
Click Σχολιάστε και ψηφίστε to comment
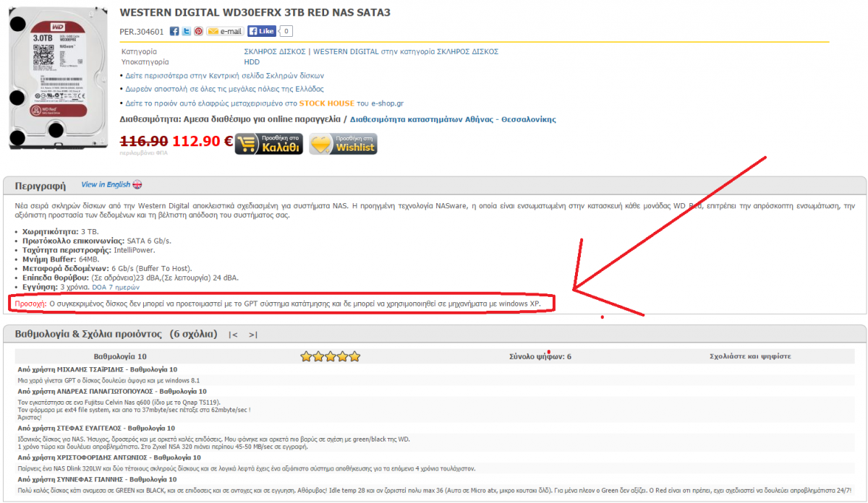coord(750,357)
